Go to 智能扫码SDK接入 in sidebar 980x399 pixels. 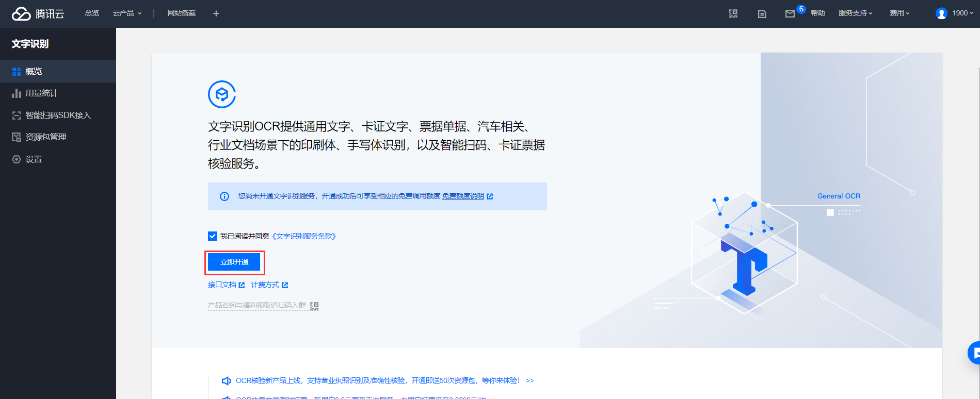coord(58,115)
